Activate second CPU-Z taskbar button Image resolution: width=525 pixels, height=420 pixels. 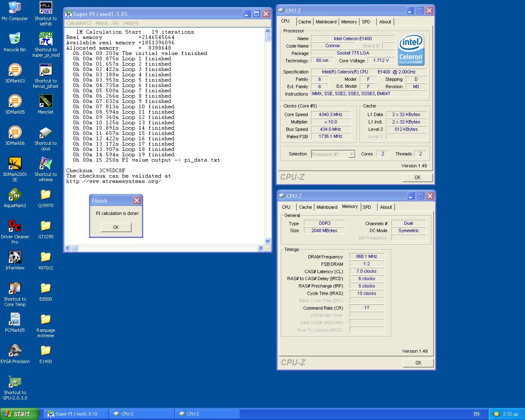point(208,414)
